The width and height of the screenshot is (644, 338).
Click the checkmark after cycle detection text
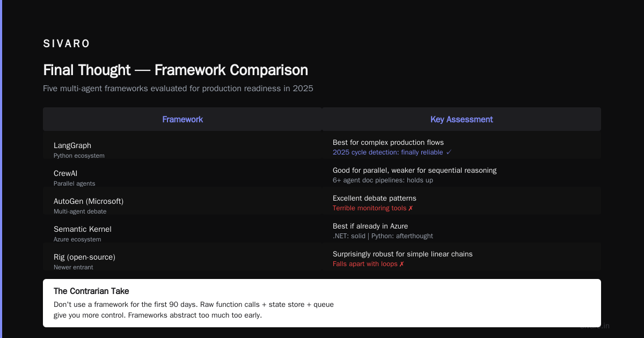449,152
